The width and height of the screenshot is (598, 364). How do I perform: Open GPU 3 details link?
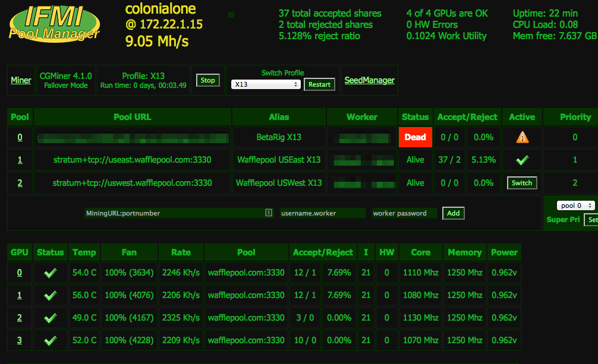(x=20, y=340)
